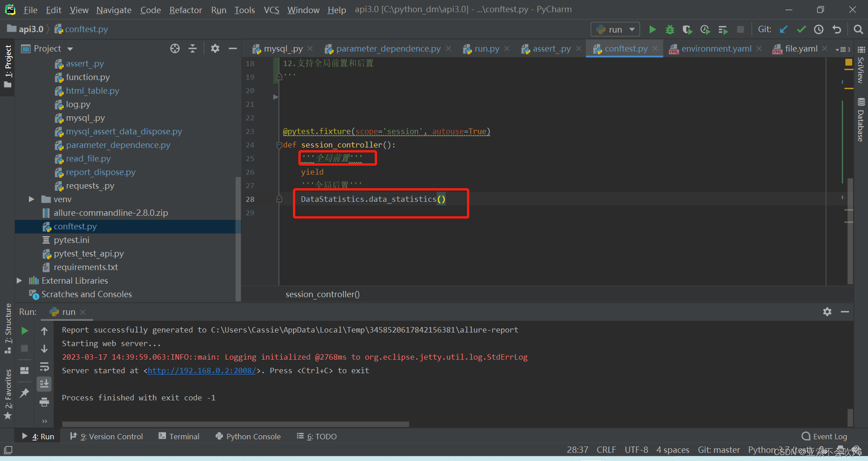Print the Run console output

coord(44,402)
